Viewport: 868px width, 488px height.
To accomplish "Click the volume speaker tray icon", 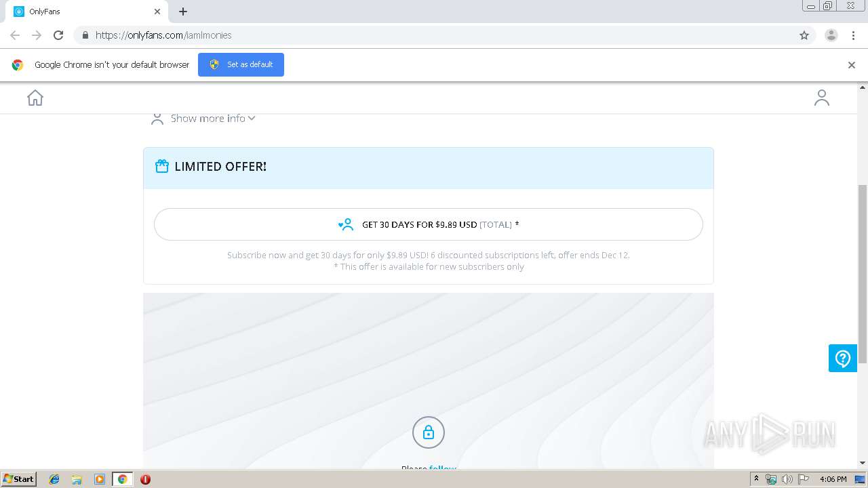I will pos(787,479).
